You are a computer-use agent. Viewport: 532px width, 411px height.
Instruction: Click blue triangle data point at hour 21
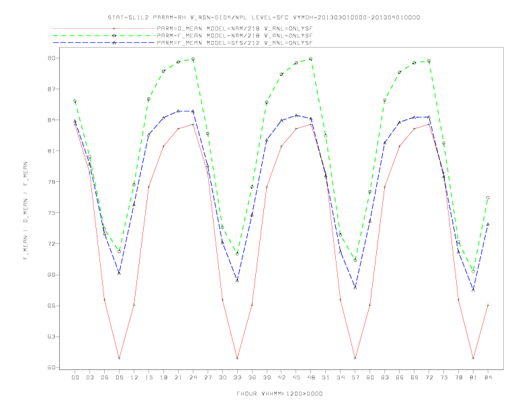[178, 111]
